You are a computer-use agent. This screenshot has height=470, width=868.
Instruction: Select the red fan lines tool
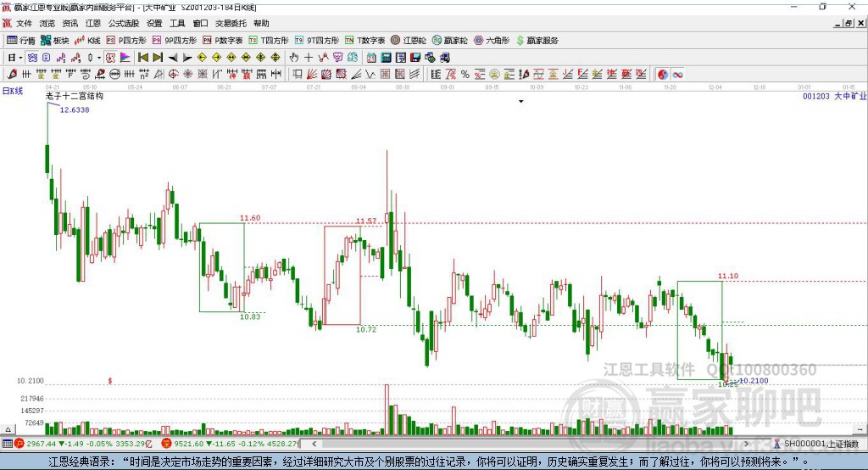pyautogui.click(x=312, y=75)
